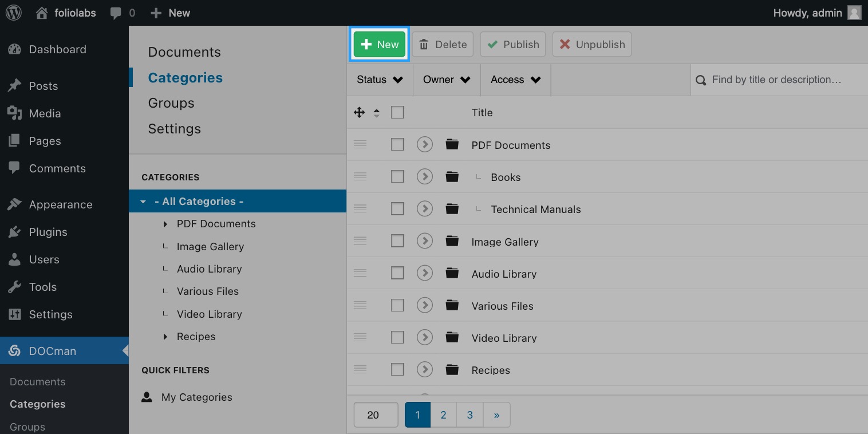Check the box for the Books category
The width and height of the screenshot is (868, 434).
[x=397, y=176]
